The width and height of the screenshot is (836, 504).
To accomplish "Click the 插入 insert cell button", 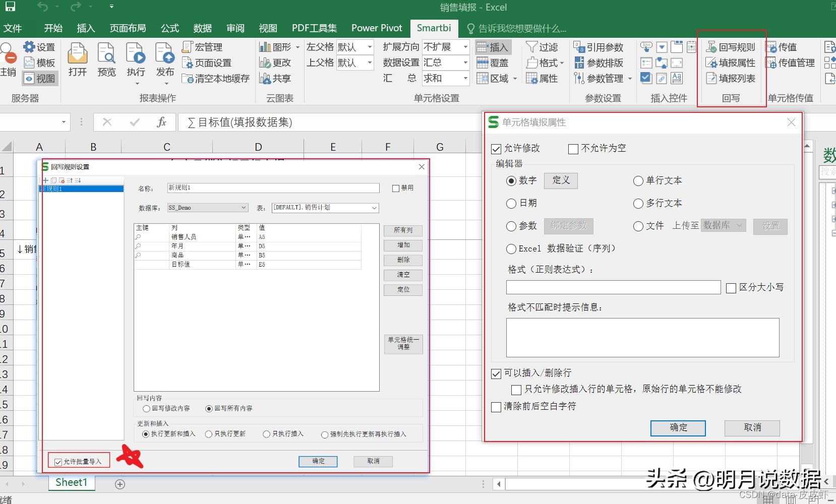I will pyautogui.click(x=493, y=47).
